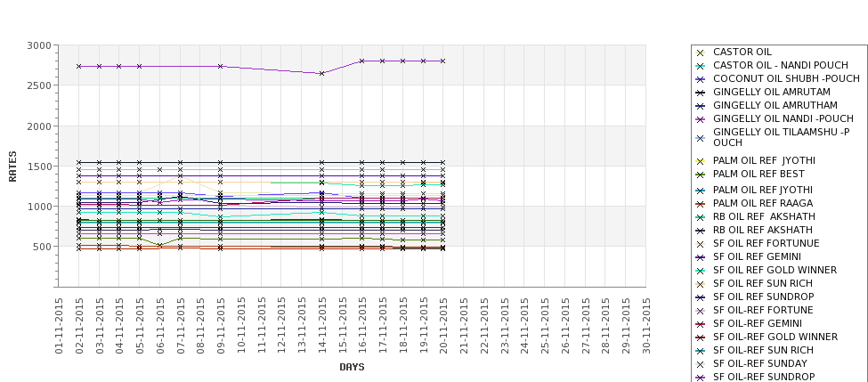Click top purple line's last point on 20-11-2015

coord(442,61)
